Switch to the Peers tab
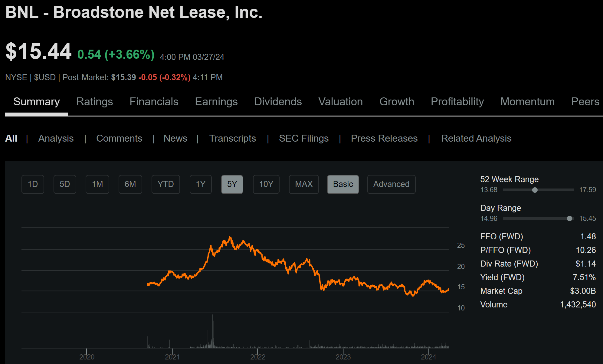Image resolution: width=603 pixels, height=364 pixels. click(x=585, y=102)
